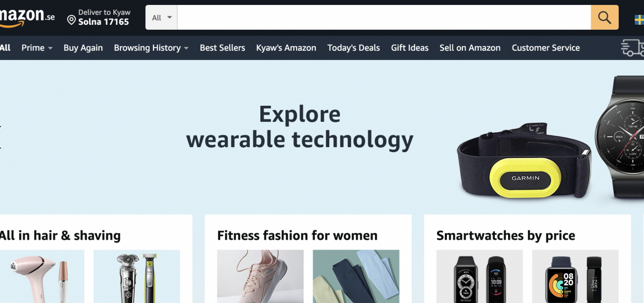The height and width of the screenshot is (303, 644).
Task: Select the Swedish flag language icon
Action: 639,20
